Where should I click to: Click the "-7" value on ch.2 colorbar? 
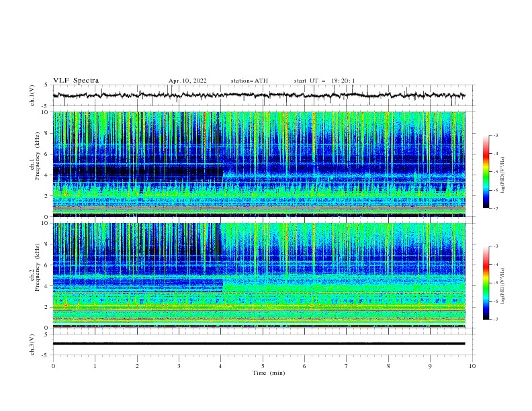(x=495, y=319)
